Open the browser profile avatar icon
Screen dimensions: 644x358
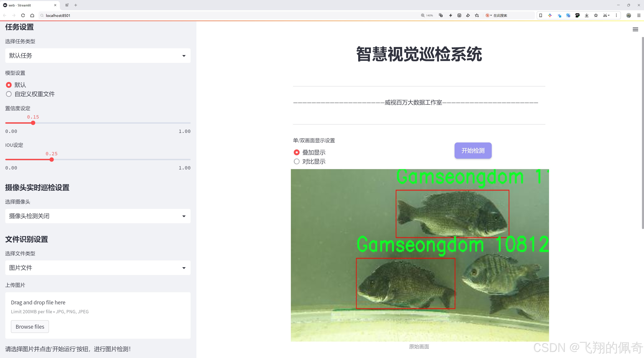point(628,15)
